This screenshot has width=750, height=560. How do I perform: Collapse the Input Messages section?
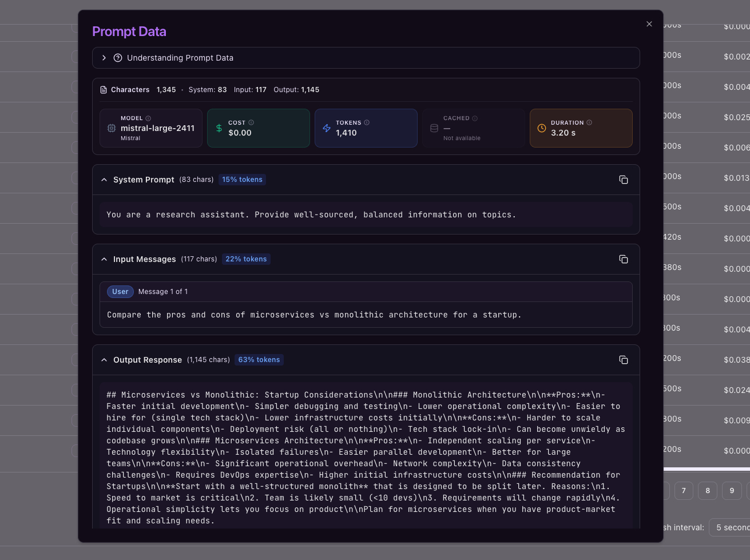pyautogui.click(x=104, y=259)
